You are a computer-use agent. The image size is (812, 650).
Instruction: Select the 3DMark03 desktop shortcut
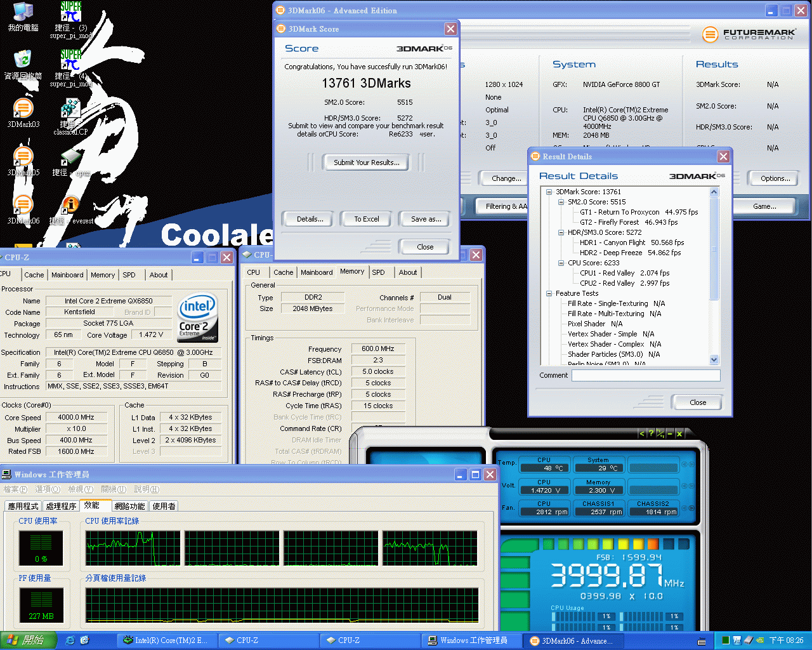point(23,113)
